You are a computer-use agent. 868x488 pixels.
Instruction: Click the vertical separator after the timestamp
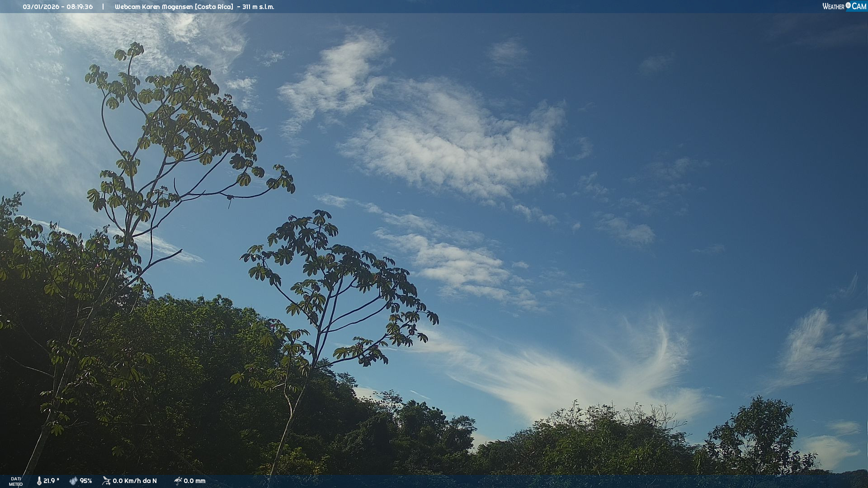point(103,7)
